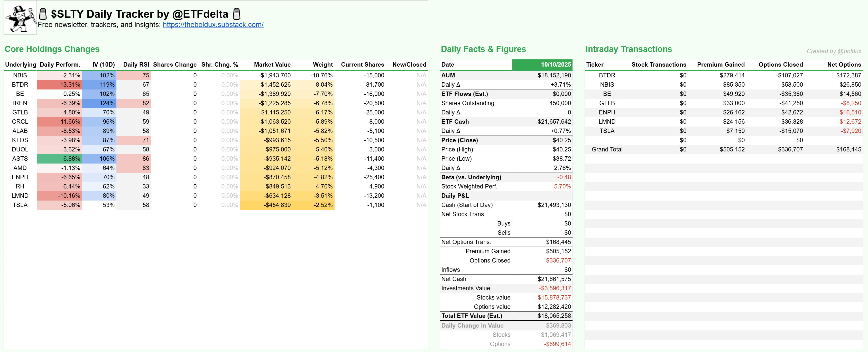Click the Intraday Transactions heading
Screen dimensions: 868x352
629,49
